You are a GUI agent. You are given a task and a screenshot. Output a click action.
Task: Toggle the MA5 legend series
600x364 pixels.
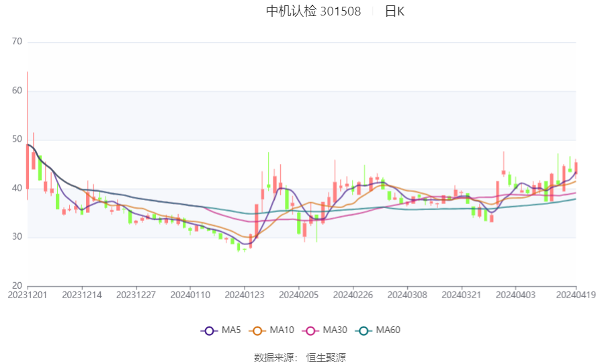(x=221, y=330)
